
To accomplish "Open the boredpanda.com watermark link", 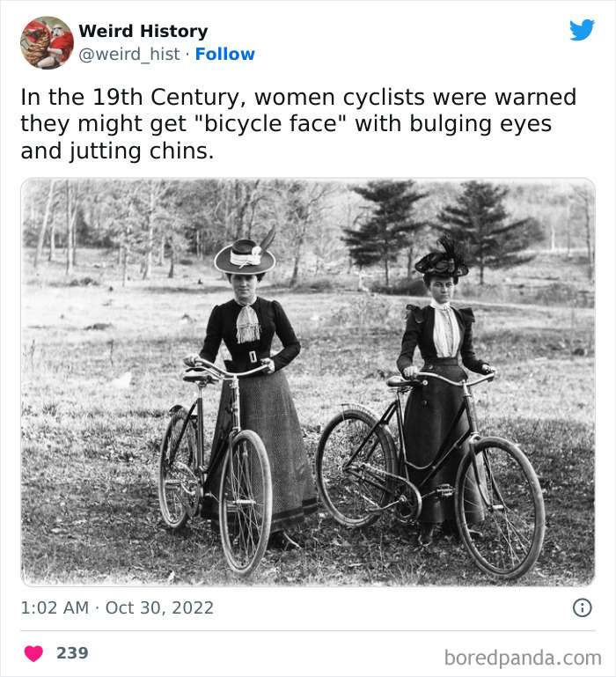I will click(x=522, y=657).
